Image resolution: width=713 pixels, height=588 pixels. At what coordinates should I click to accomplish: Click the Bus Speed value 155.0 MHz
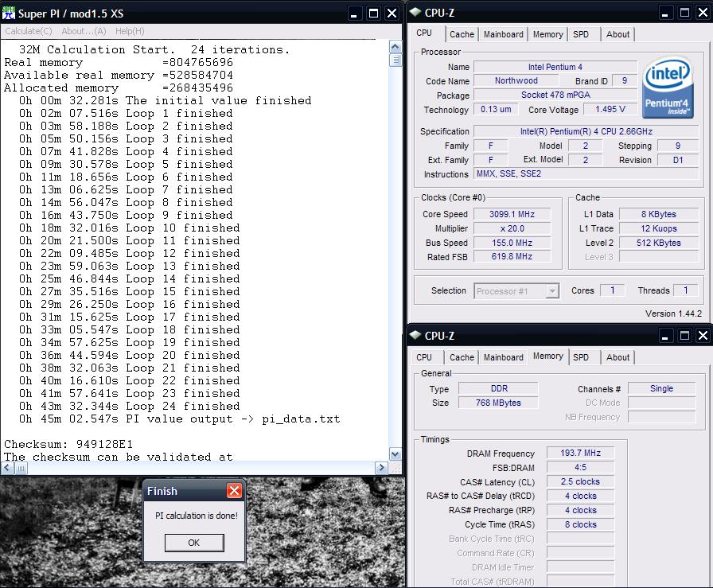click(512, 243)
